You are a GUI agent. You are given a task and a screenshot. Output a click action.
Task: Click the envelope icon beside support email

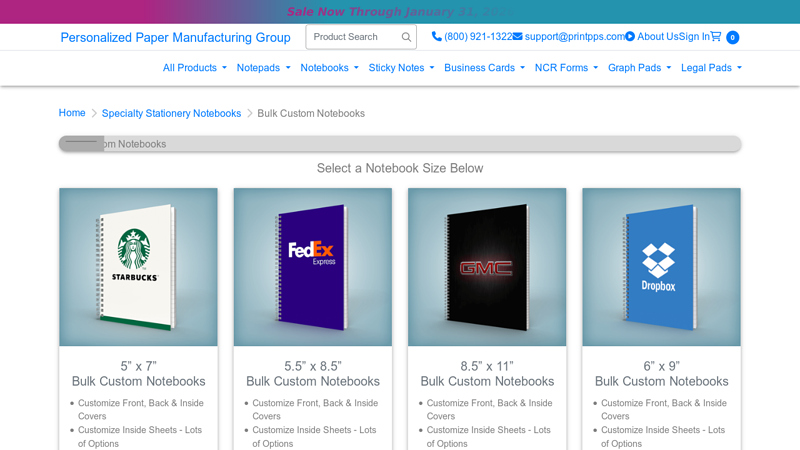(x=517, y=36)
